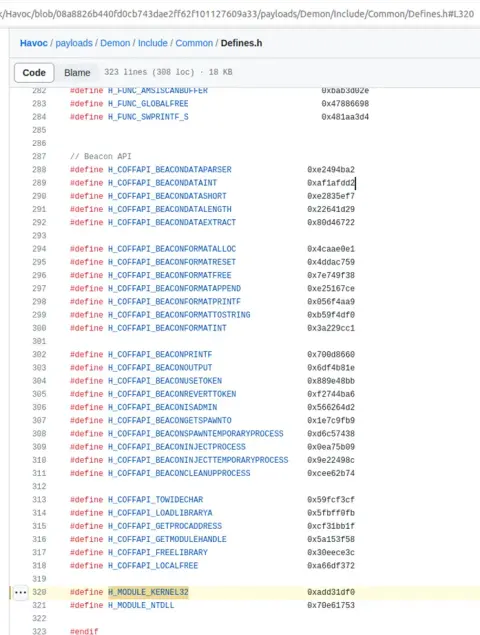
Task: Open the Demon folder breadcrumb
Action: point(115,43)
